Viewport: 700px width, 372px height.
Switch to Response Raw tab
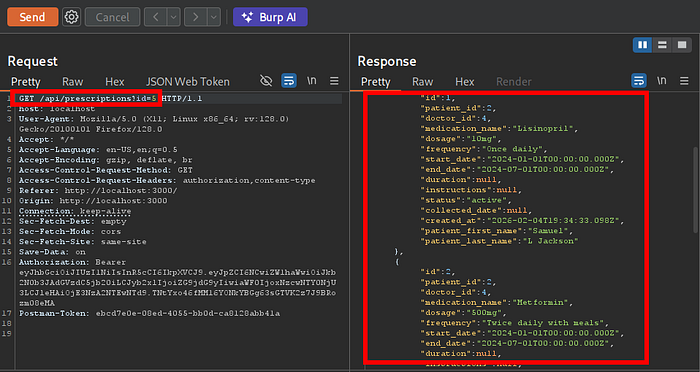(422, 82)
